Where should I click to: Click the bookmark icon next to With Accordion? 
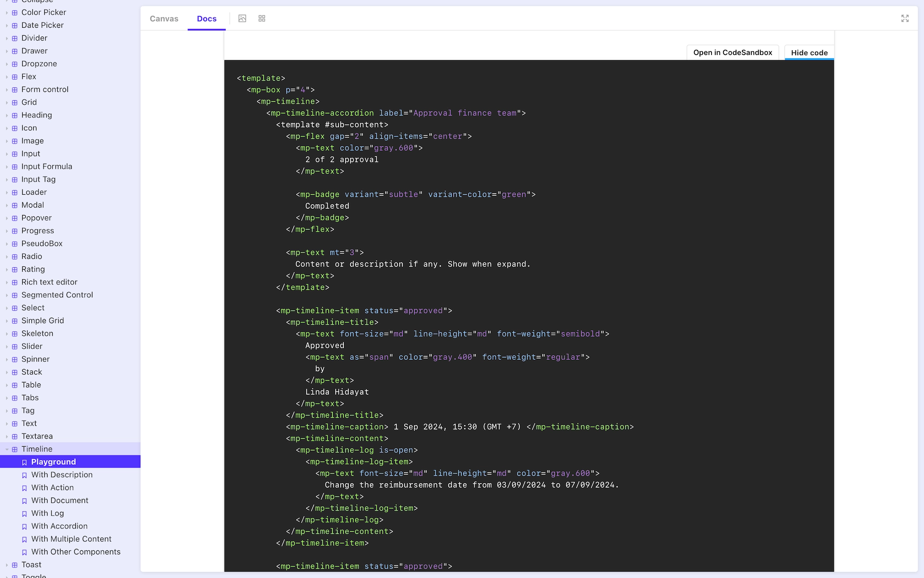[x=24, y=527]
